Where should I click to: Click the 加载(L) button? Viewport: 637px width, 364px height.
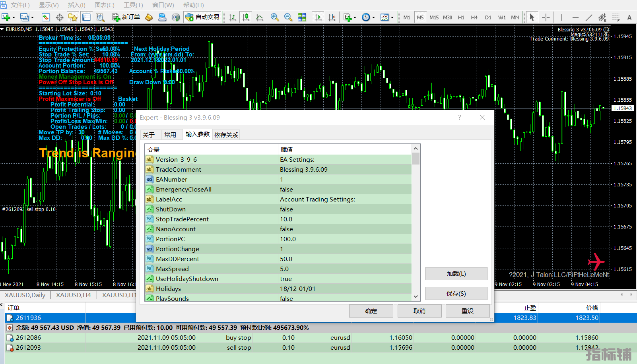click(x=456, y=274)
